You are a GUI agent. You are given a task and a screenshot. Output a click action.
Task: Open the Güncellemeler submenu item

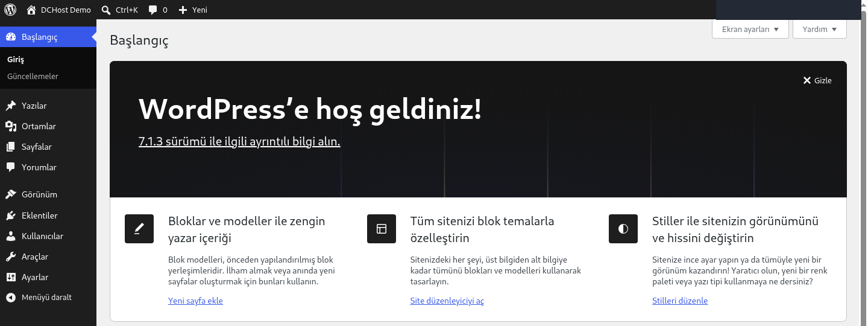point(33,77)
